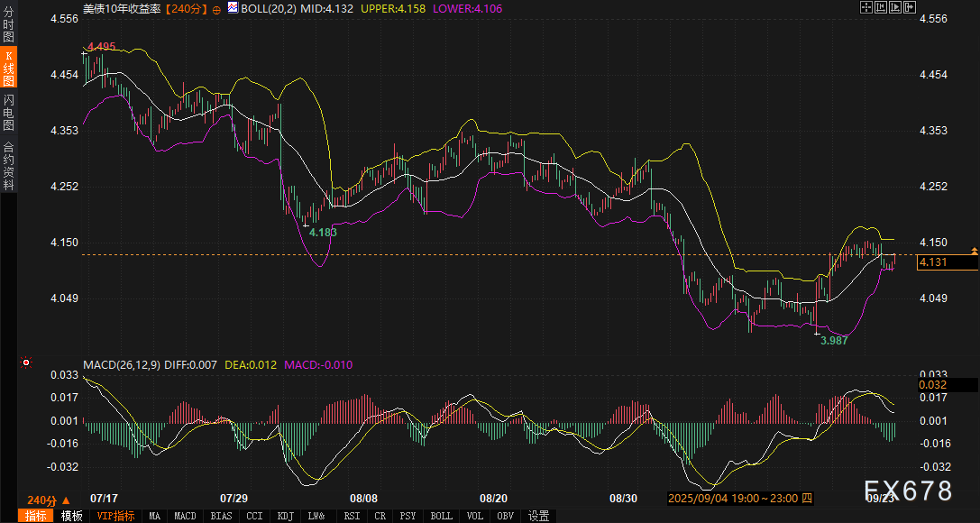
Task: Select the 模板 tab at the bottom
Action: 71,516
